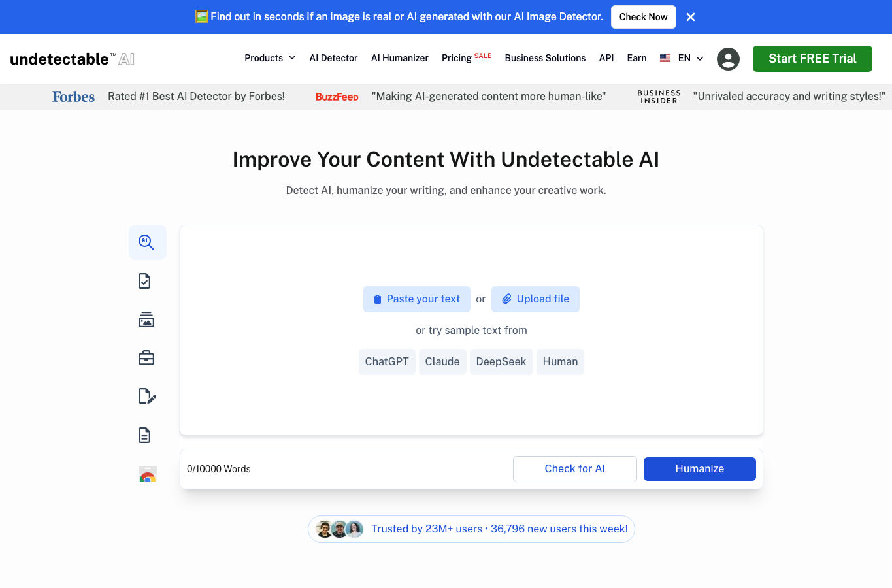892x588 pixels.
Task: Load the Human sample text
Action: (x=560, y=362)
